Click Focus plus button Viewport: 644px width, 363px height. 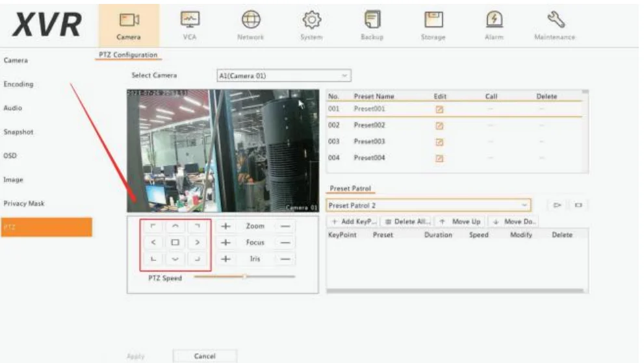pyautogui.click(x=225, y=243)
